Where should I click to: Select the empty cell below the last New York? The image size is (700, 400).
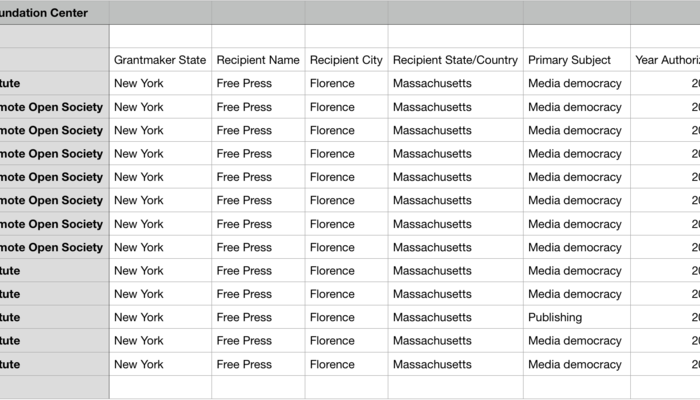pyautogui.click(x=160, y=387)
